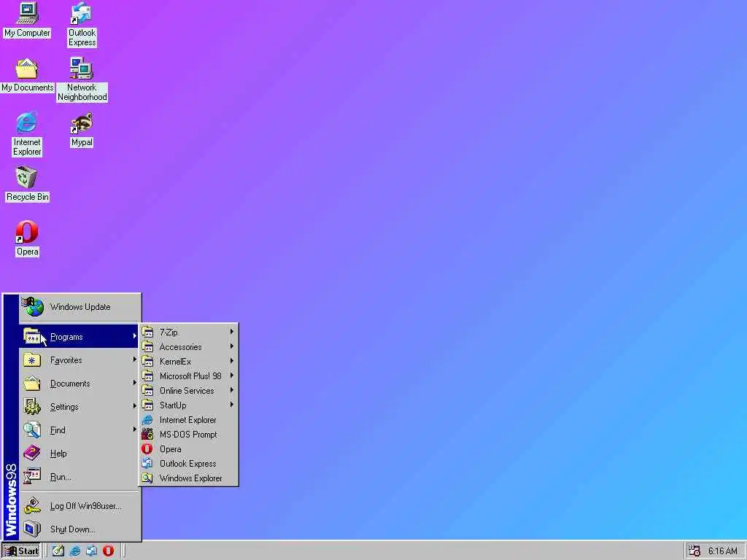Click the Start button
The image size is (747, 560).
(21, 551)
